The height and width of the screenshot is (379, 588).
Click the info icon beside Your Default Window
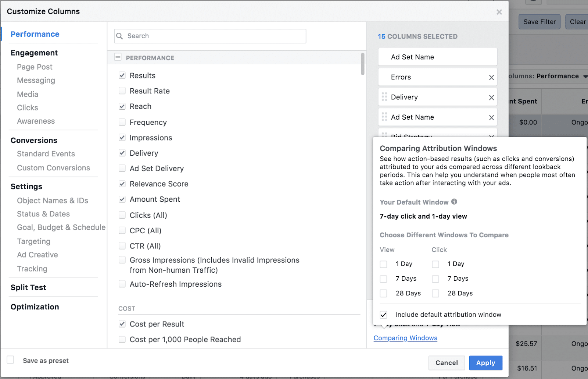[454, 202]
